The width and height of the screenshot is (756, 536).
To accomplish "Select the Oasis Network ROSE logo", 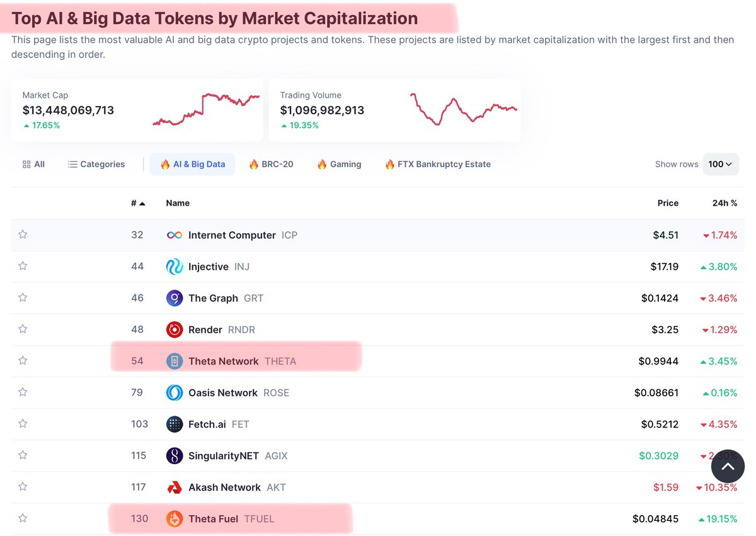I will pyautogui.click(x=174, y=392).
